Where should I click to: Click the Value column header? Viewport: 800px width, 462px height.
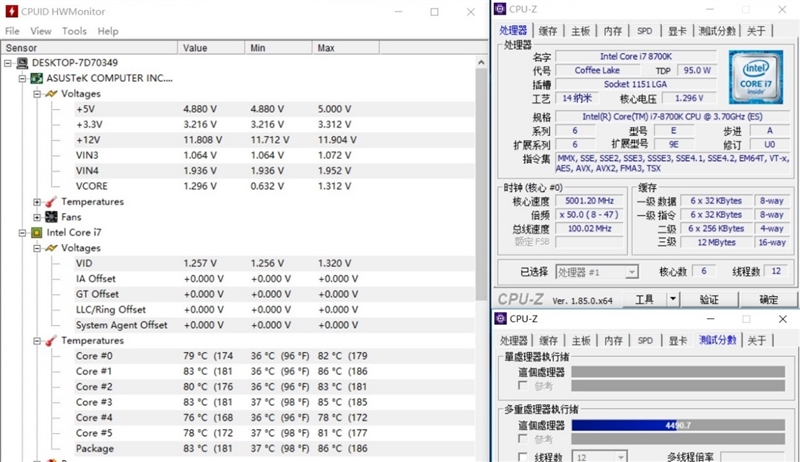[x=211, y=48]
